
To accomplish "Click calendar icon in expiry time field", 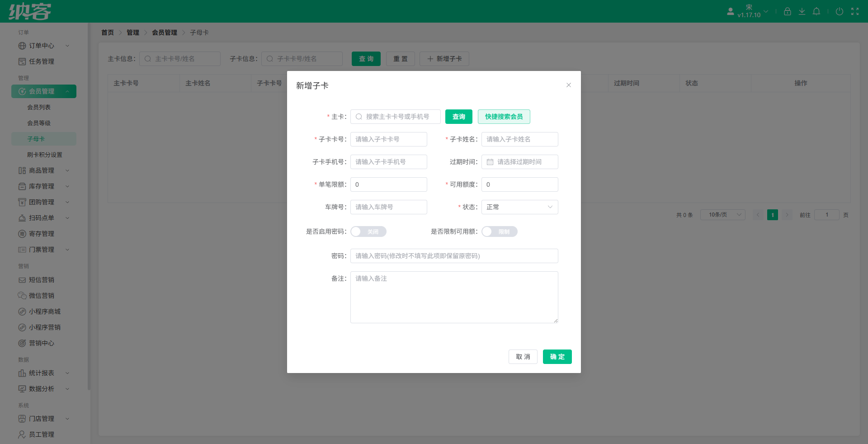I will point(490,162).
